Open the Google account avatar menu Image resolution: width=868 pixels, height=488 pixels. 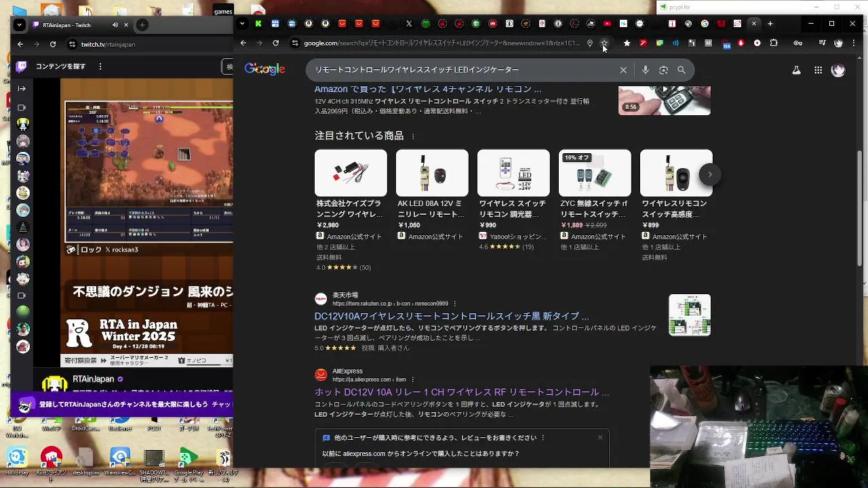pyautogui.click(x=838, y=70)
